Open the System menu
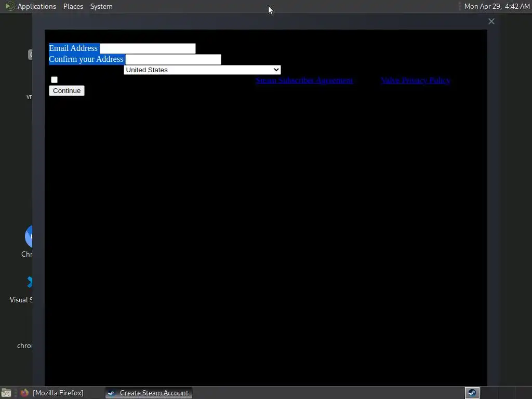 pyautogui.click(x=101, y=6)
